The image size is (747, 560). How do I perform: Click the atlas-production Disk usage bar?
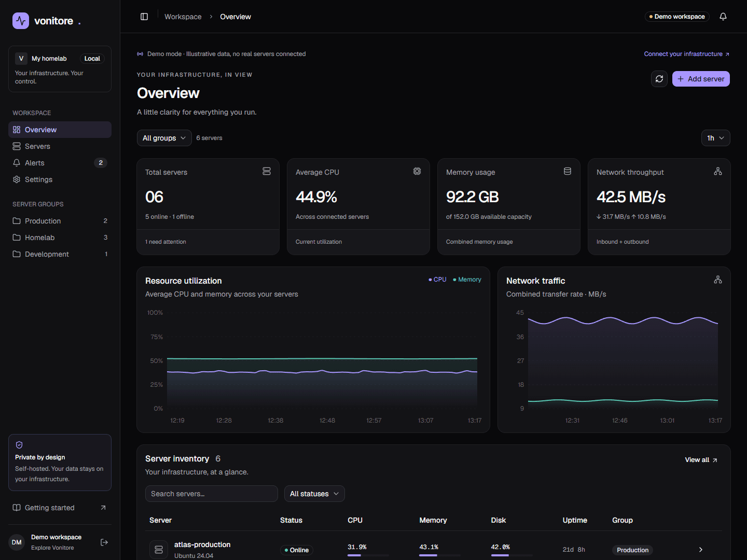[511, 555]
